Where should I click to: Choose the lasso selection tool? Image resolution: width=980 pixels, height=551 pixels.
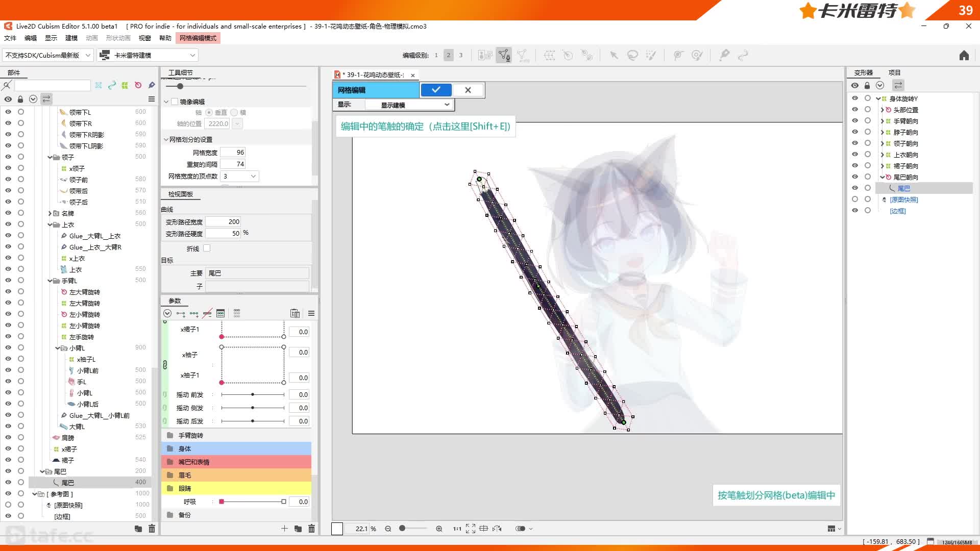pyautogui.click(x=632, y=55)
